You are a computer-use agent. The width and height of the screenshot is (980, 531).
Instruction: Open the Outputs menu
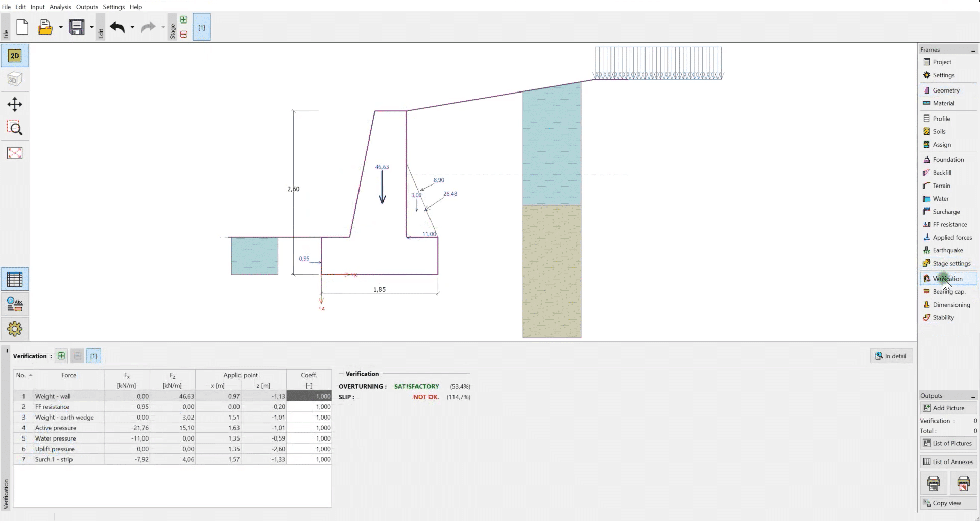tap(87, 7)
